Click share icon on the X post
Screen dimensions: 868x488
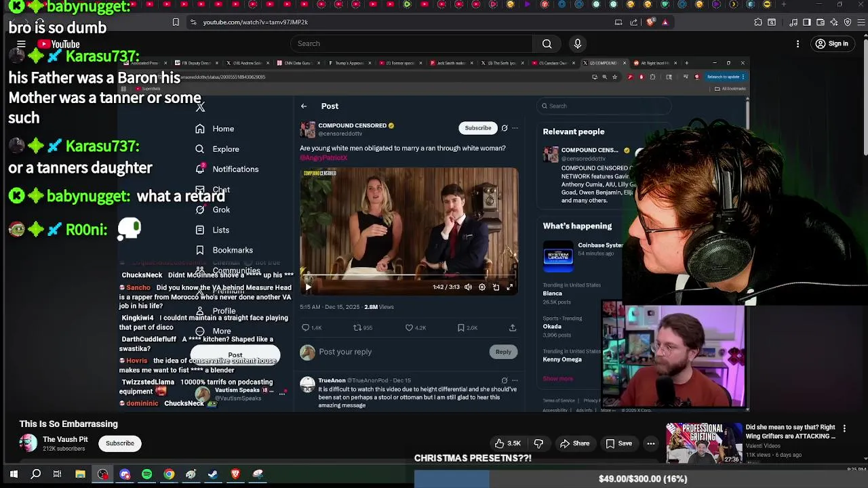(513, 328)
